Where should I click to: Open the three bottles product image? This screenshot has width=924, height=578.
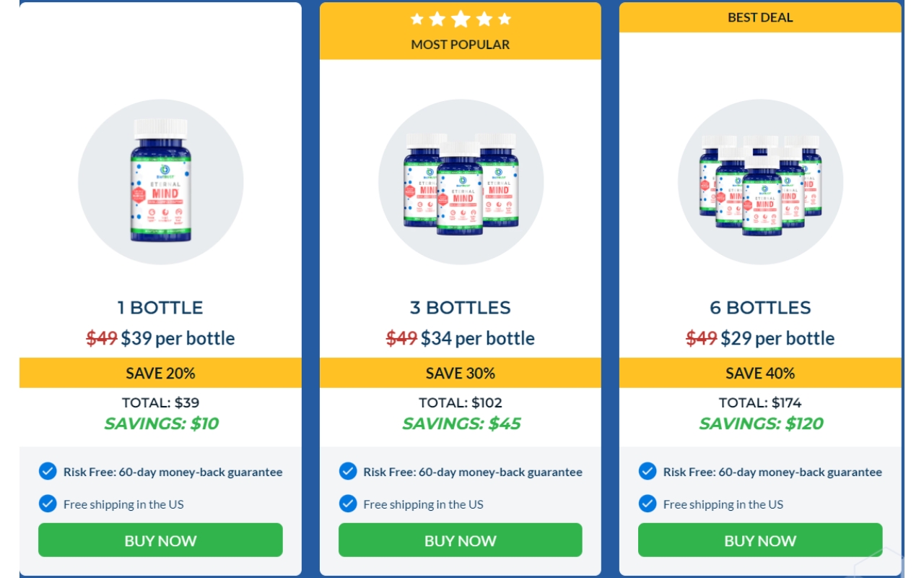[x=461, y=181]
